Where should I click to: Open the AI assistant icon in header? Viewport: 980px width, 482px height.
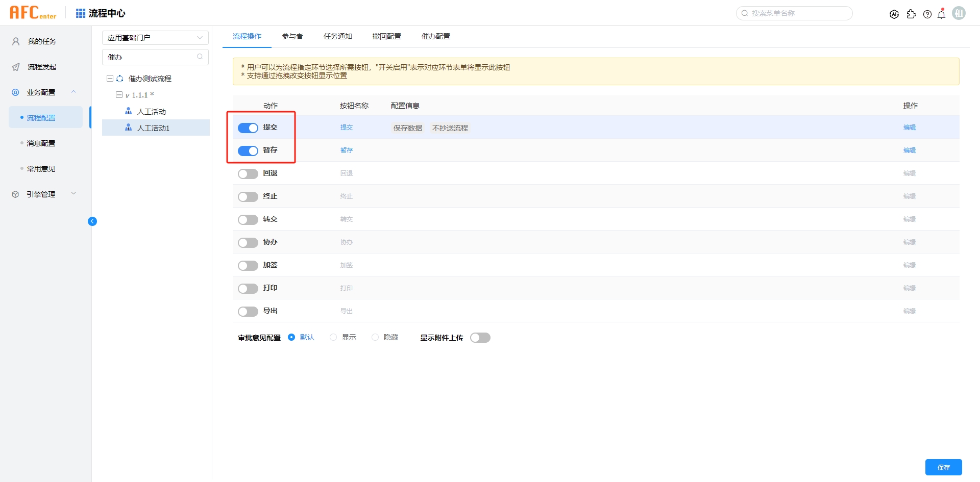(x=894, y=14)
